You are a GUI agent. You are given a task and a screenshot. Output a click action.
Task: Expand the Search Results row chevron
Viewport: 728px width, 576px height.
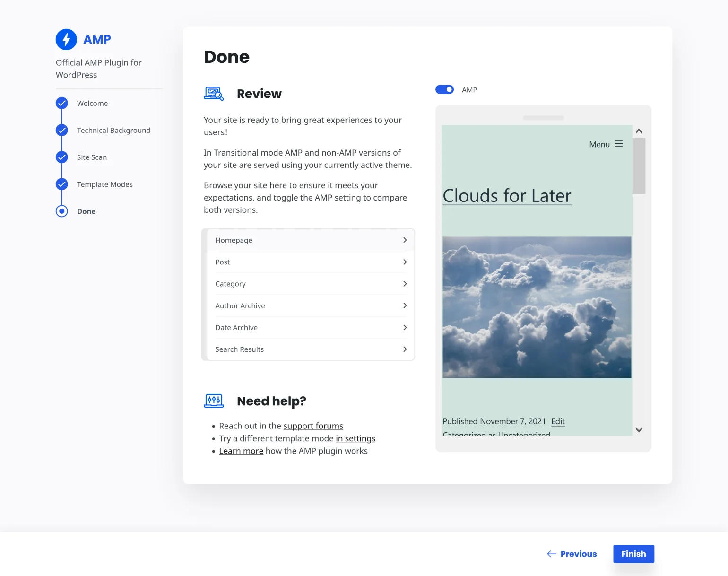pos(405,349)
